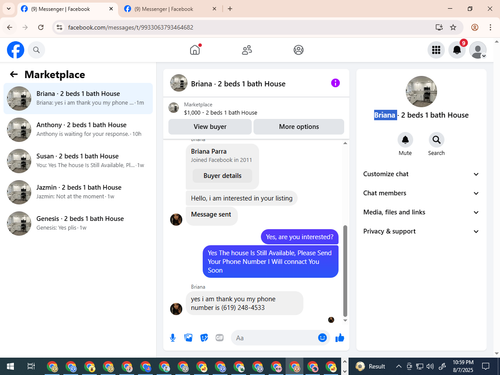Click the install app icon in address bar
Viewport: 500px width, 375px height.
(439, 27)
